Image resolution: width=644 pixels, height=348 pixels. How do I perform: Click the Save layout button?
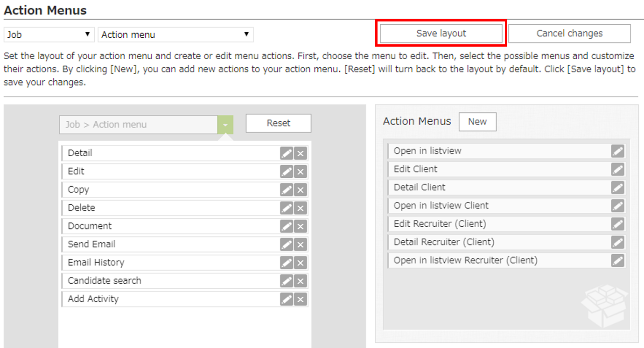[x=440, y=33]
